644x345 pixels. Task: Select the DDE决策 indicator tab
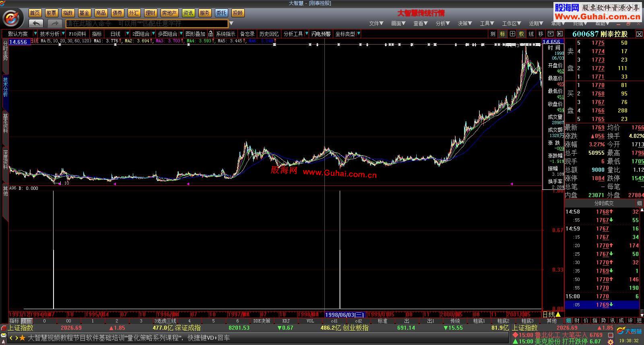coord(262,321)
